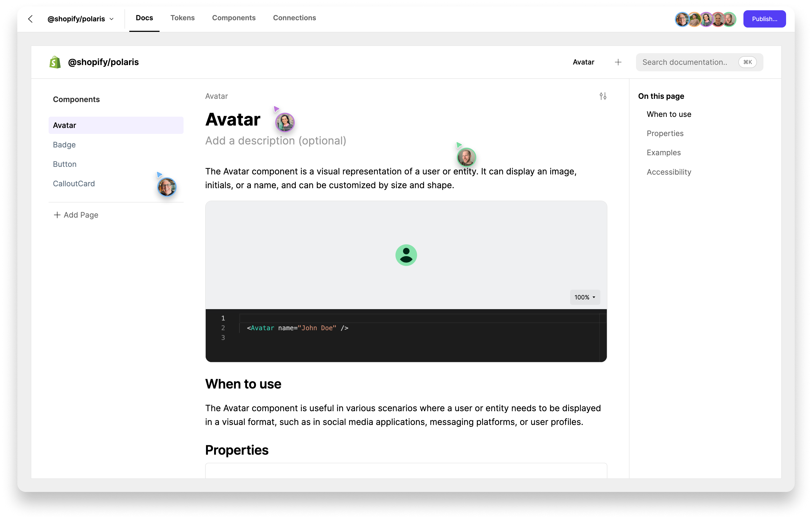Select Avatar in the Components sidebar
Screen dimensions: 812x520
pyautogui.click(x=116, y=125)
